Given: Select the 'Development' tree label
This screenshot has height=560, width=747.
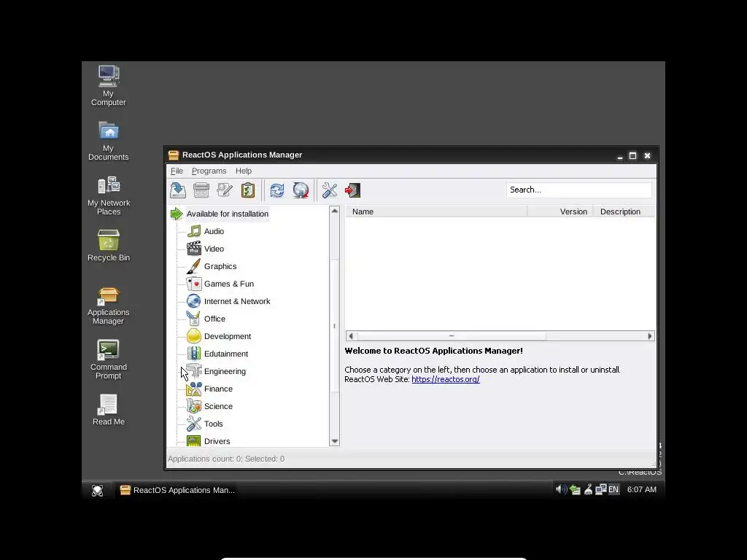Looking at the screenshot, I should pyautogui.click(x=228, y=336).
